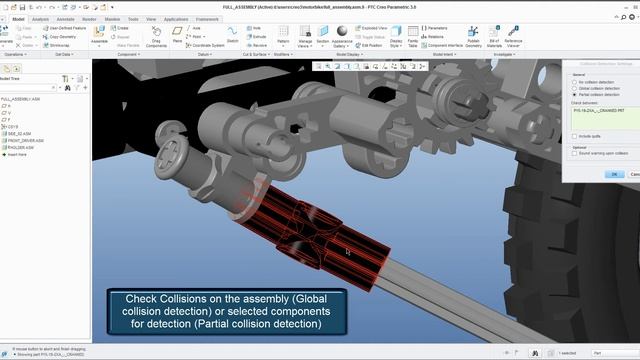
Task: Click the find binoculars icon in model tree
Action: pyautogui.click(x=68, y=88)
